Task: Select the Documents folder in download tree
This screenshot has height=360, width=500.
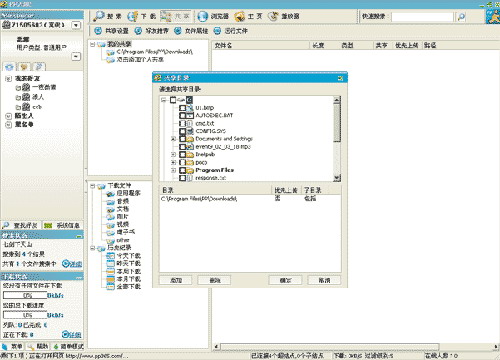Action: (118, 209)
